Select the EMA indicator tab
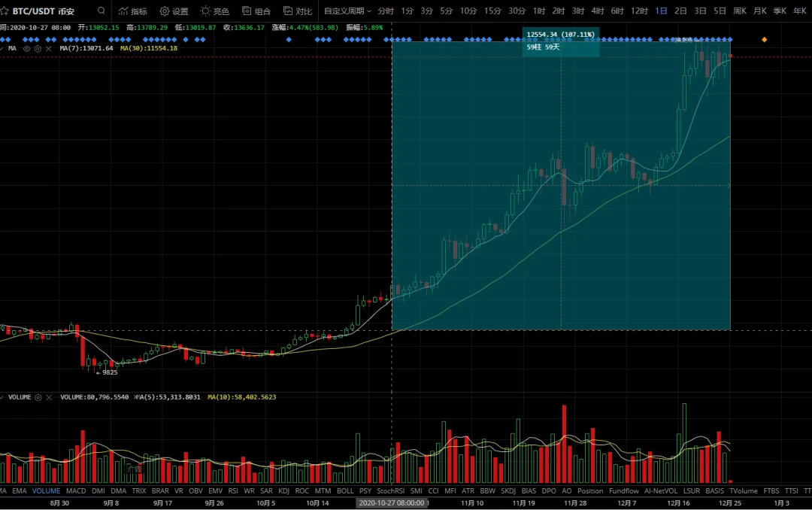 click(x=19, y=491)
